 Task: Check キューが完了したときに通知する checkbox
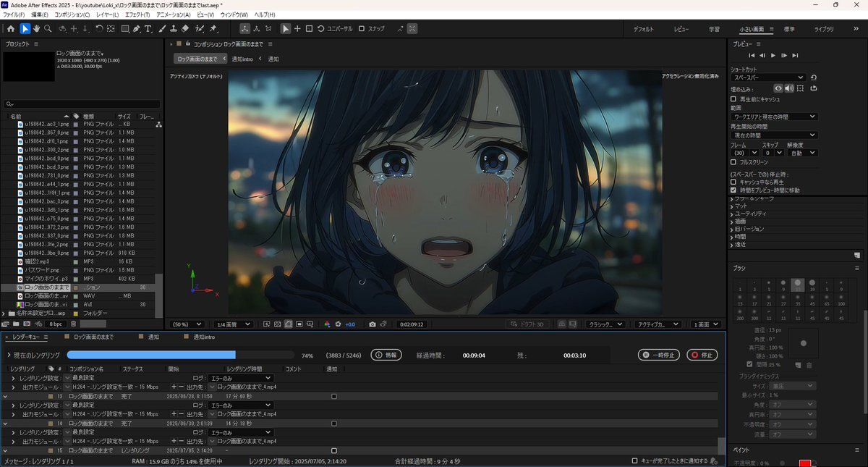click(x=634, y=460)
